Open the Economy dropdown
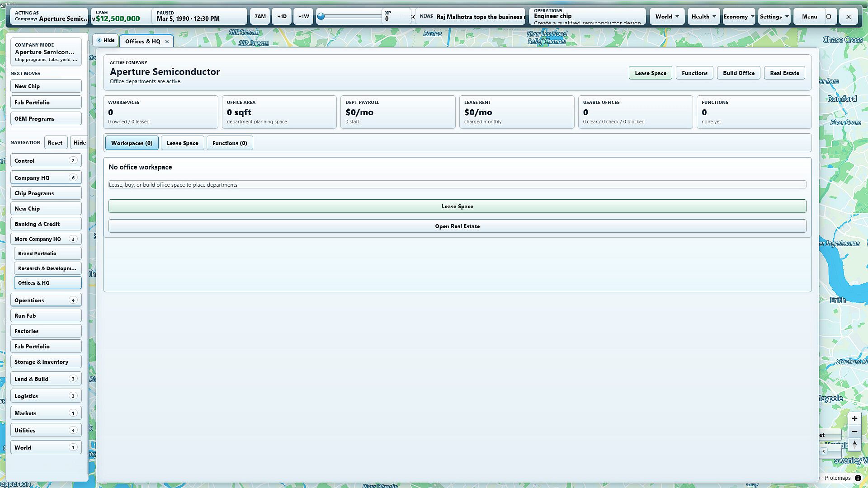This screenshot has height=488, width=868. (x=739, y=17)
